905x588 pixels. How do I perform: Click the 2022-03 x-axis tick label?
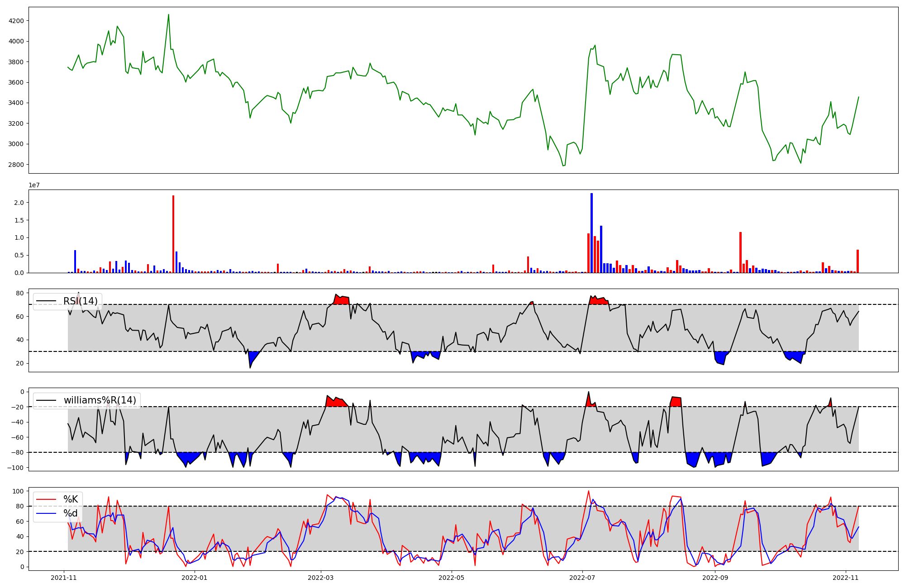coord(321,578)
